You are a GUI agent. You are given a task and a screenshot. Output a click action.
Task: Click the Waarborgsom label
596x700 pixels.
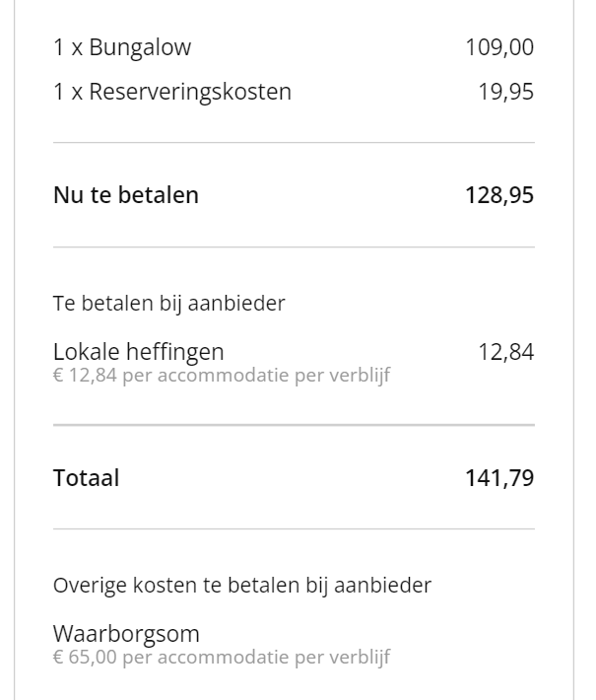pyautogui.click(x=126, y=634)
